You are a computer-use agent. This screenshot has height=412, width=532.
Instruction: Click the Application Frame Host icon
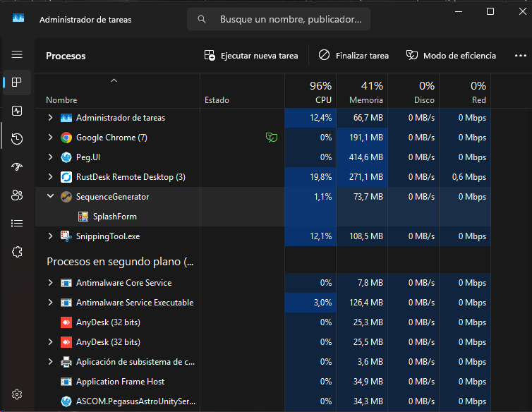point(66,382)
